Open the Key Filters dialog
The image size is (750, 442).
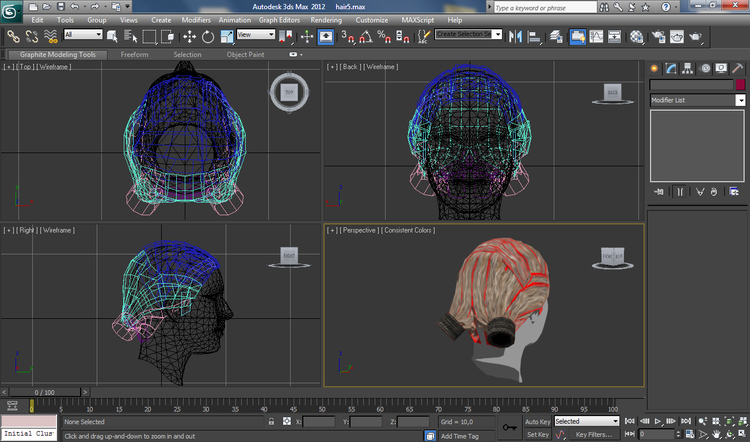594,434
